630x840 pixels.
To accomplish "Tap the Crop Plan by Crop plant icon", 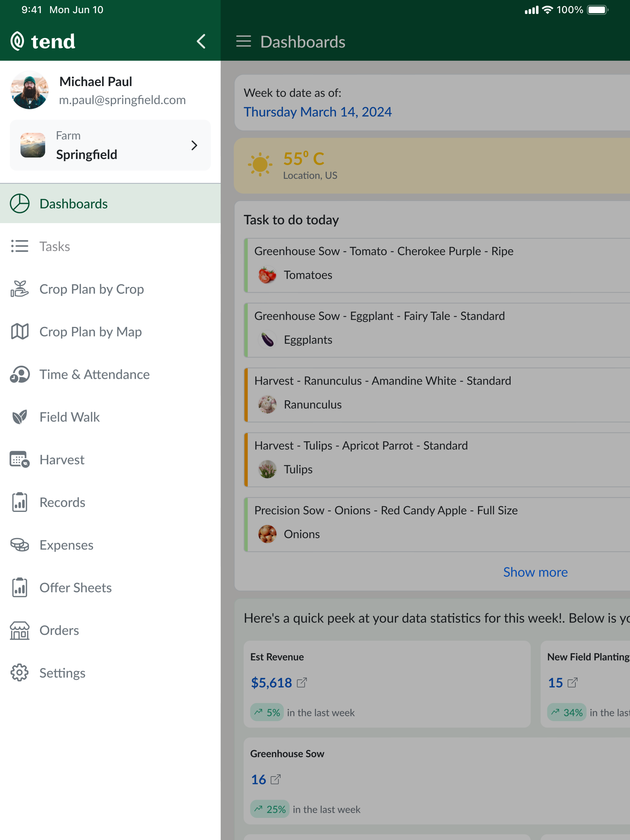I will pos(20,289).
